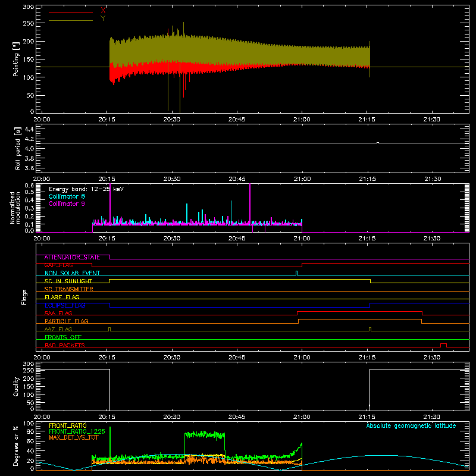The image size is (476, 476).
Task: Click the AAZ_FLAG pulse near 21:15
Action: coord(369,329)
